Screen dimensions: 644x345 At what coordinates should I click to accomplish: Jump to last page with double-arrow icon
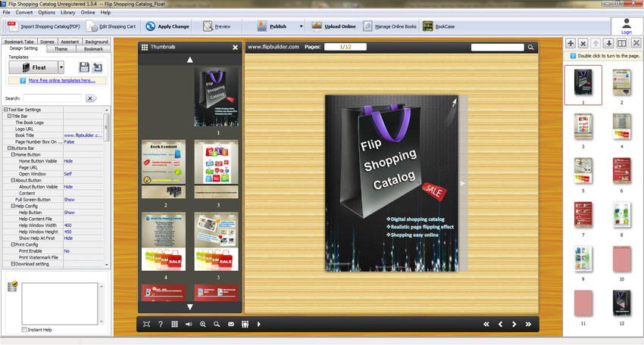tap(527, 324)
